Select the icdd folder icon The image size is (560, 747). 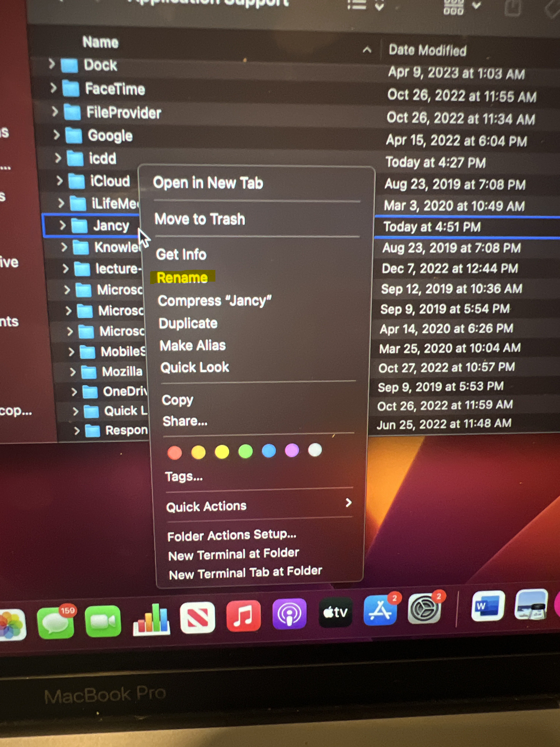tap(75, 158)
